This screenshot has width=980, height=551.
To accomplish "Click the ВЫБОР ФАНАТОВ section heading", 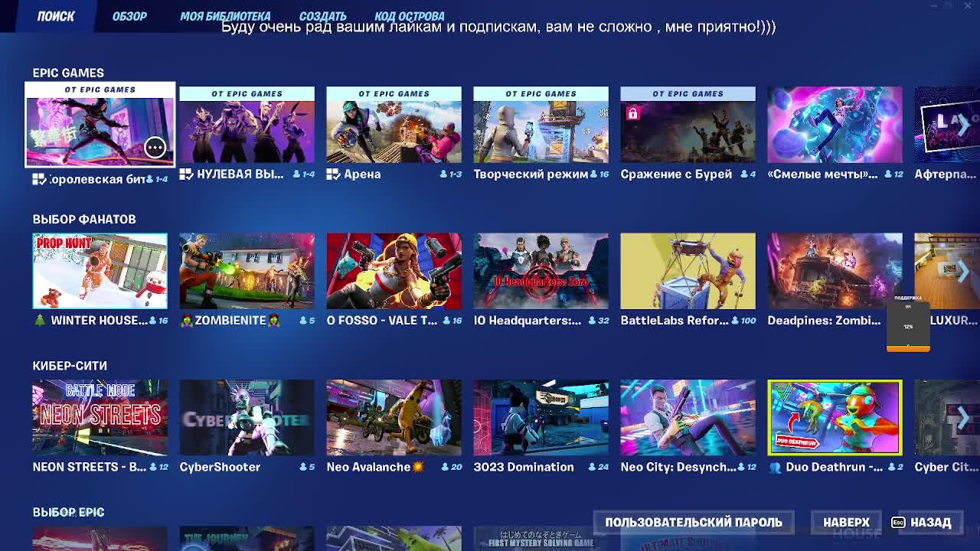I will click(x=84, y=219).
